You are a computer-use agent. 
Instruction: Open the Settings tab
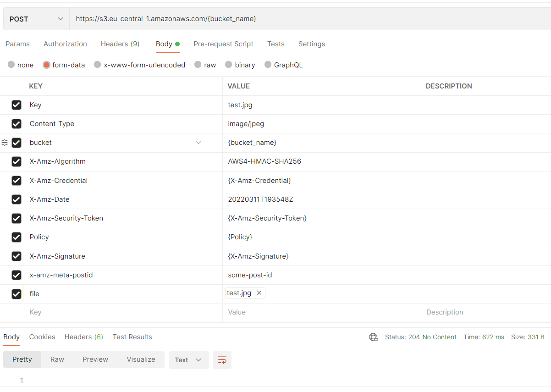pyautogui.click(x=312, y=44)
